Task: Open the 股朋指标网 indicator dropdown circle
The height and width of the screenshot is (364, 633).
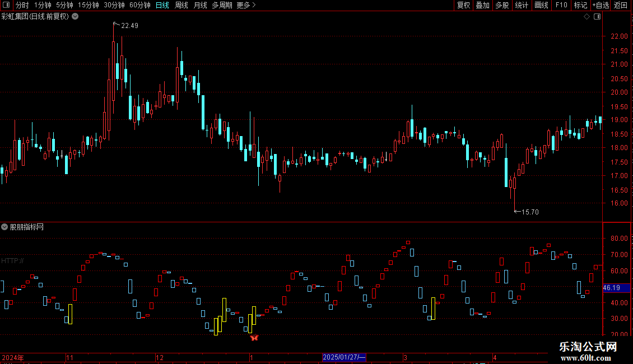Action: coord(4,227)
